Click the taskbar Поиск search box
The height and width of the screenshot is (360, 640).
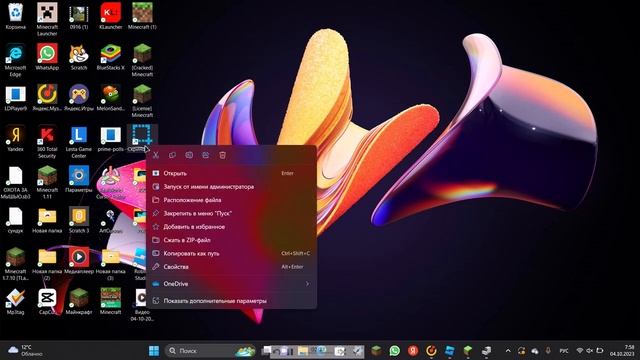210,351
